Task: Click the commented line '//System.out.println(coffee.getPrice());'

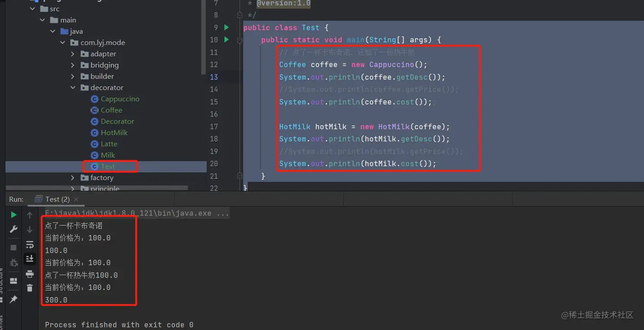Action: [x=369, y=89]
